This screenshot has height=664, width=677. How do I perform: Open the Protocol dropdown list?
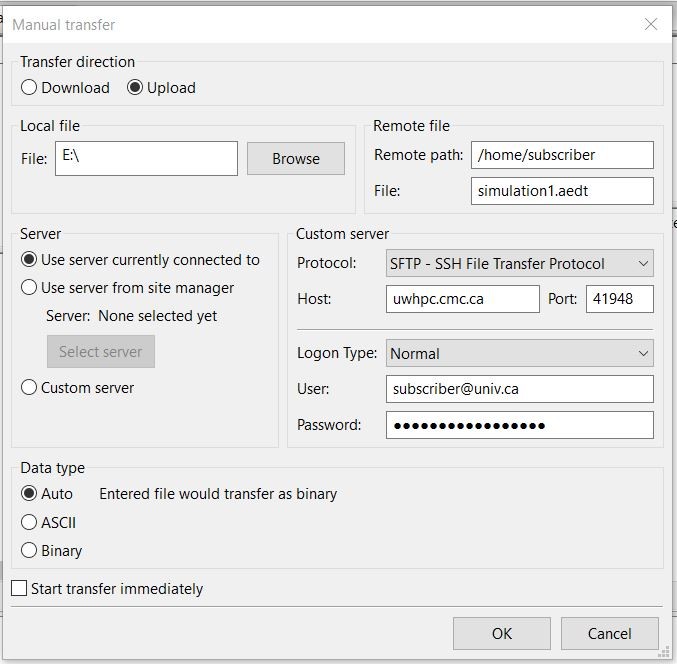[x=519, y=264]
